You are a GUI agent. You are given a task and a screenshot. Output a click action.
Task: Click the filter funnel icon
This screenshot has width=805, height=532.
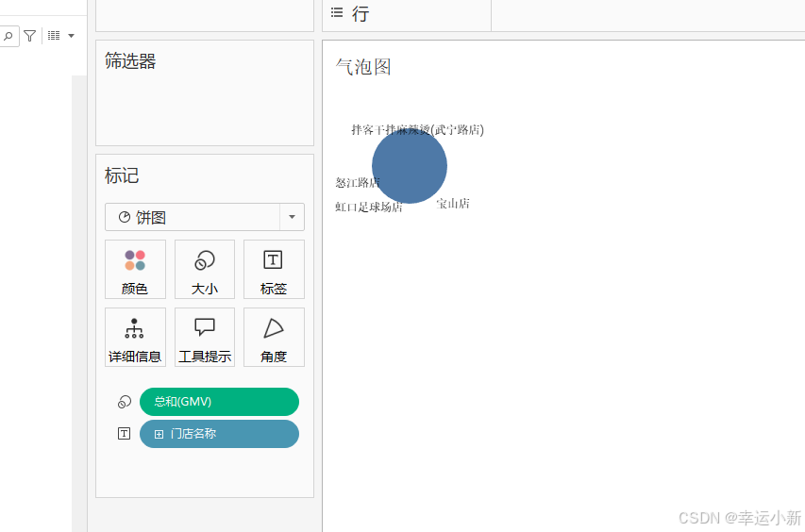click(30, 36)
